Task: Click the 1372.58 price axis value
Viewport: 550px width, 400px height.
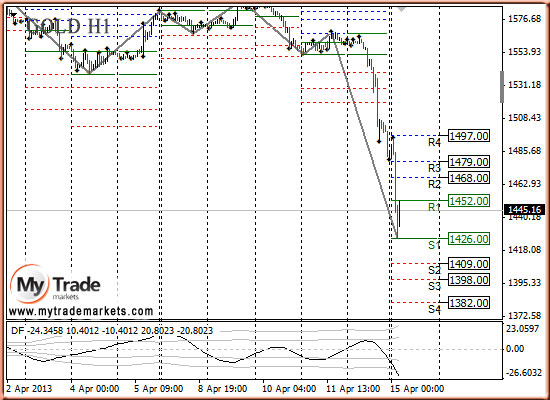Action: [x=525, y=316]
